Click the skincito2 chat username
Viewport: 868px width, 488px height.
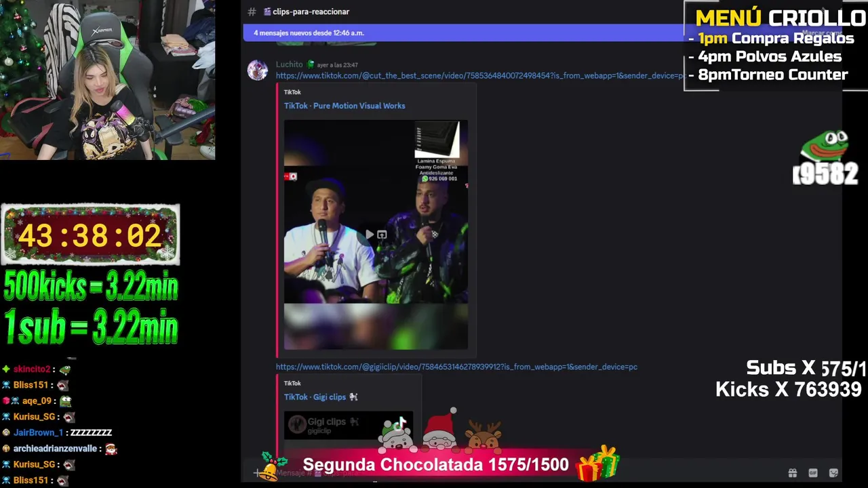coord(32,369)
